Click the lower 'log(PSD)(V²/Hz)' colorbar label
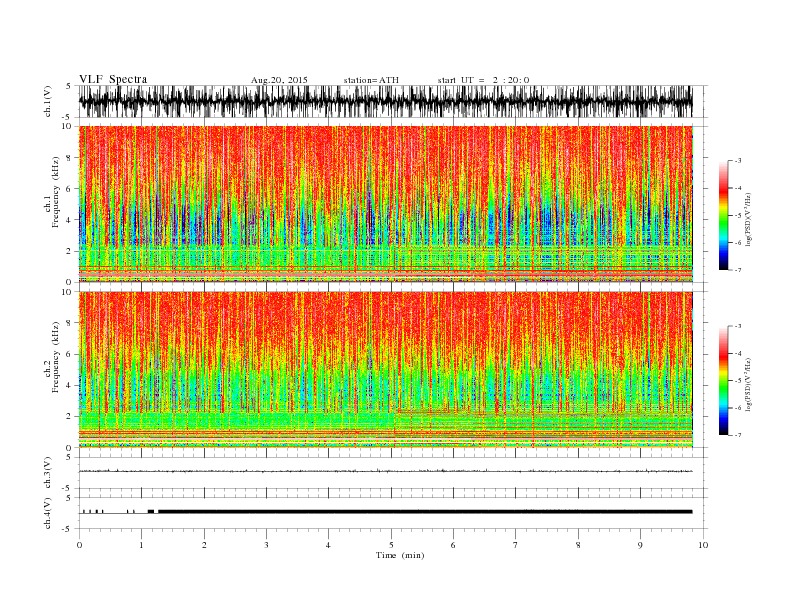The height and width of the screenshot is (612, 792). pyautogui.click(x=748, y=384)
